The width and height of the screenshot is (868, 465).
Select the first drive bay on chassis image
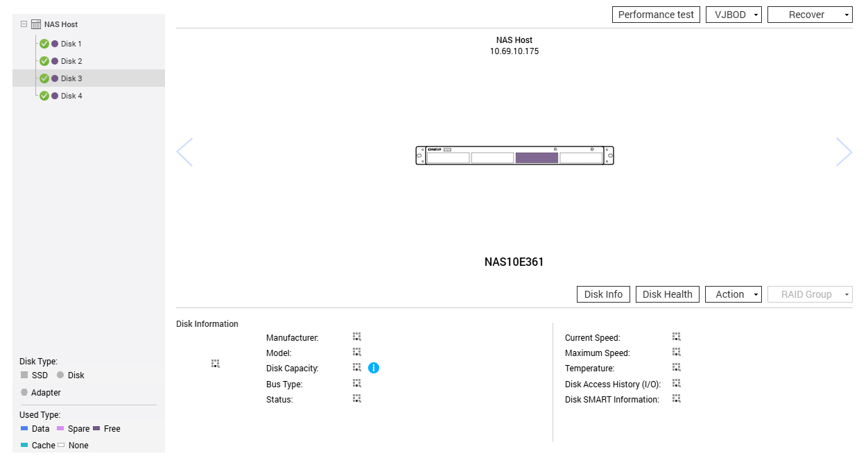point(449,158)
